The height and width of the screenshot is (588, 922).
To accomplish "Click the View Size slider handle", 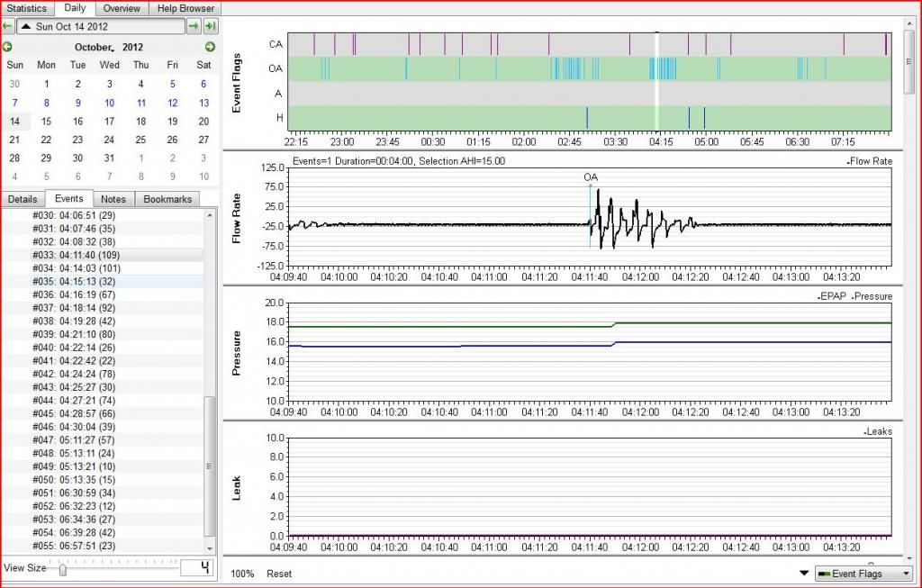I will pyautogui.click(x=62, y=569).
